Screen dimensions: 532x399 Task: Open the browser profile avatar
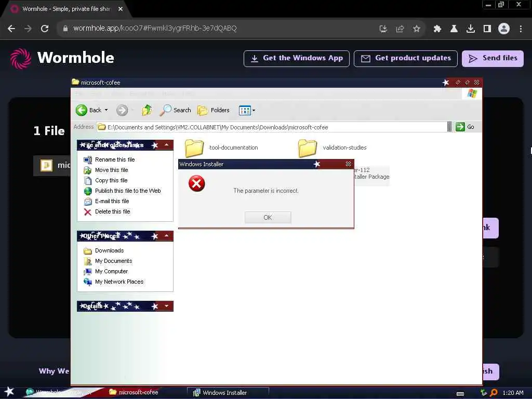(x=504, y=29)
